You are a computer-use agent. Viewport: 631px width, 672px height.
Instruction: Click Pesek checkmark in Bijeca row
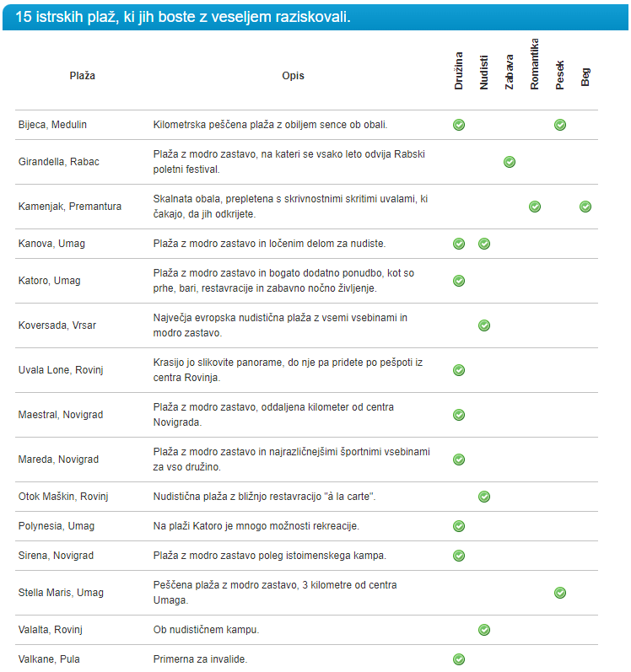pyautogui.click(x=560, y=125)
